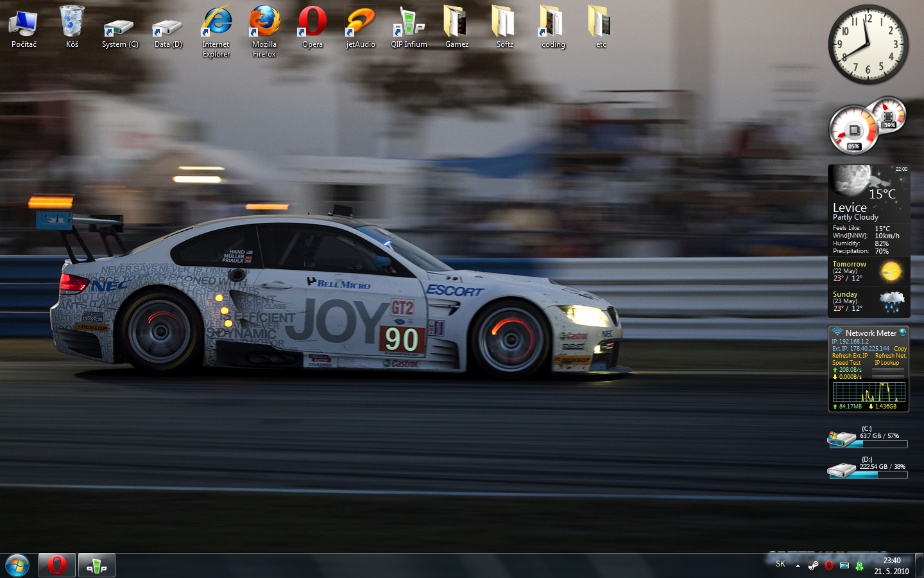This screenshot has height=578, width=924.
Task: Click the RAM usage meter gauge
Action: (889, 114)
